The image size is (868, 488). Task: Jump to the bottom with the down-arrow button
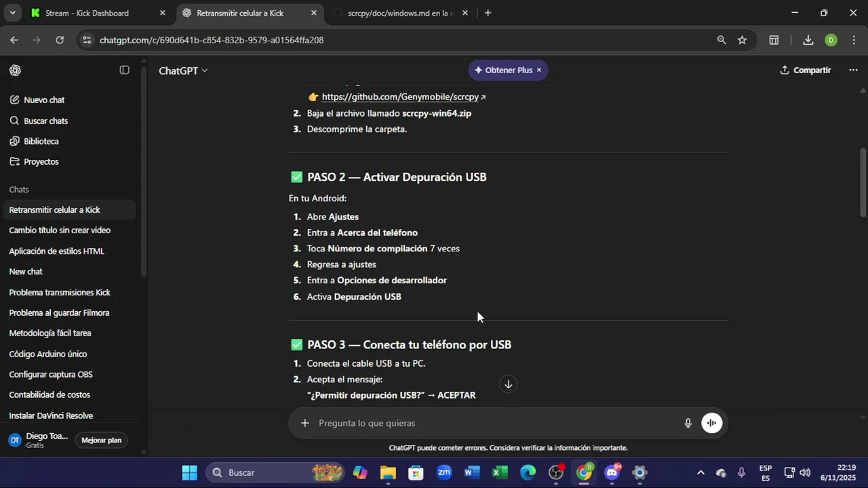click(x=508, y=384)
